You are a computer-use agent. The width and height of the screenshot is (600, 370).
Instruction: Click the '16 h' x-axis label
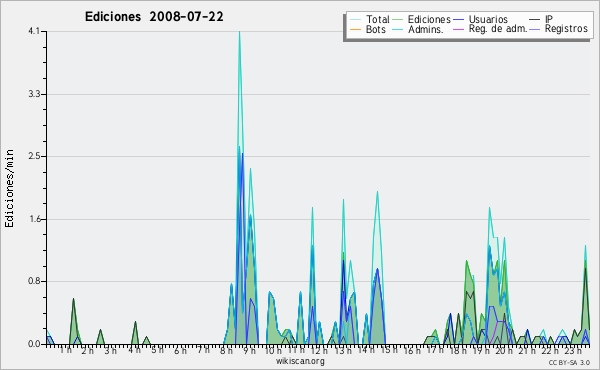point(412,350)
